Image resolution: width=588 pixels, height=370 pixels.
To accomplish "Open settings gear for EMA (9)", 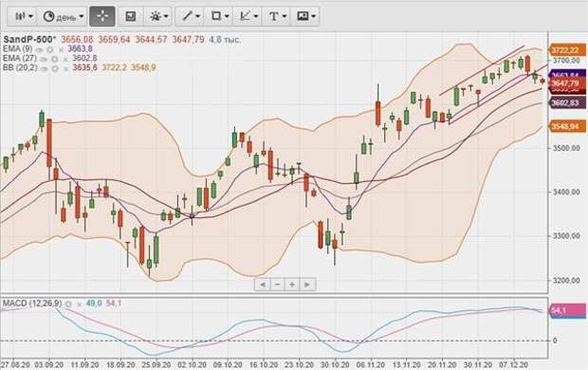I will [x=50, y=49].
